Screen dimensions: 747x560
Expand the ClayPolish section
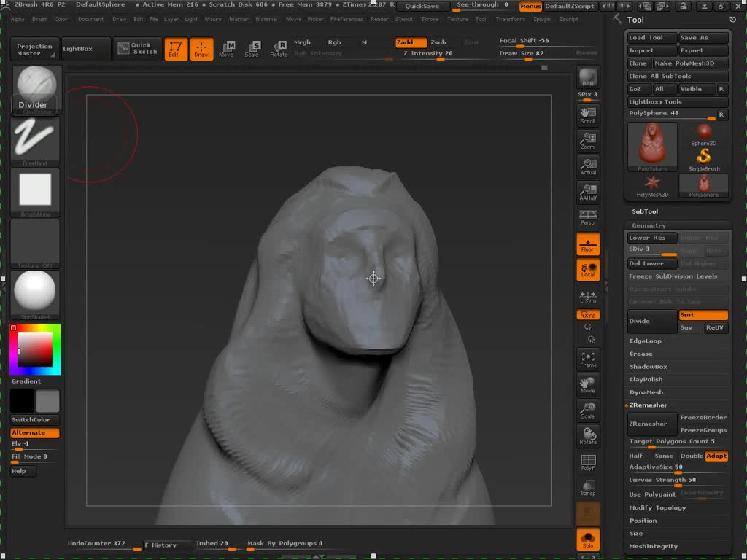(x=646, y=379)
